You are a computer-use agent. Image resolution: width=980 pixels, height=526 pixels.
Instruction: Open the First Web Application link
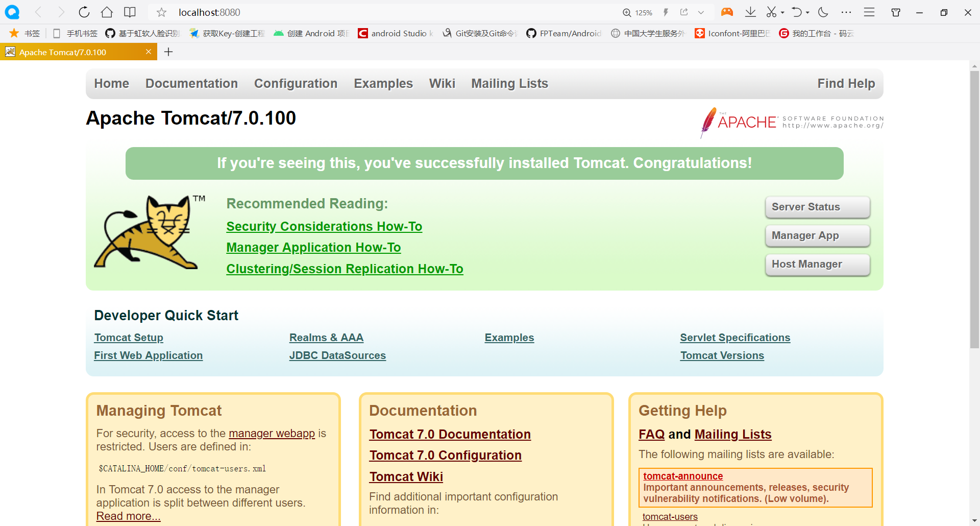148,356
